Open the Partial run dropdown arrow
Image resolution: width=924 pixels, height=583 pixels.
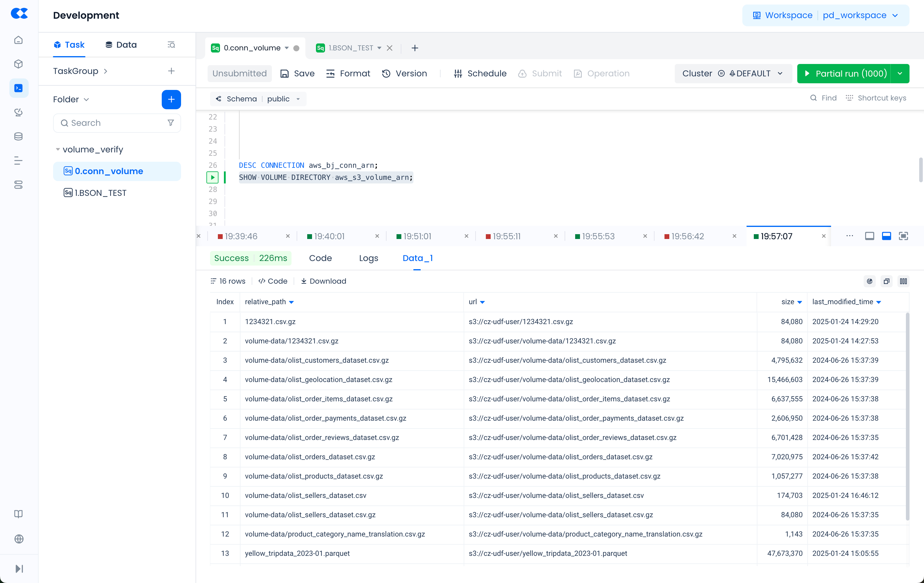tap(900, 74)
